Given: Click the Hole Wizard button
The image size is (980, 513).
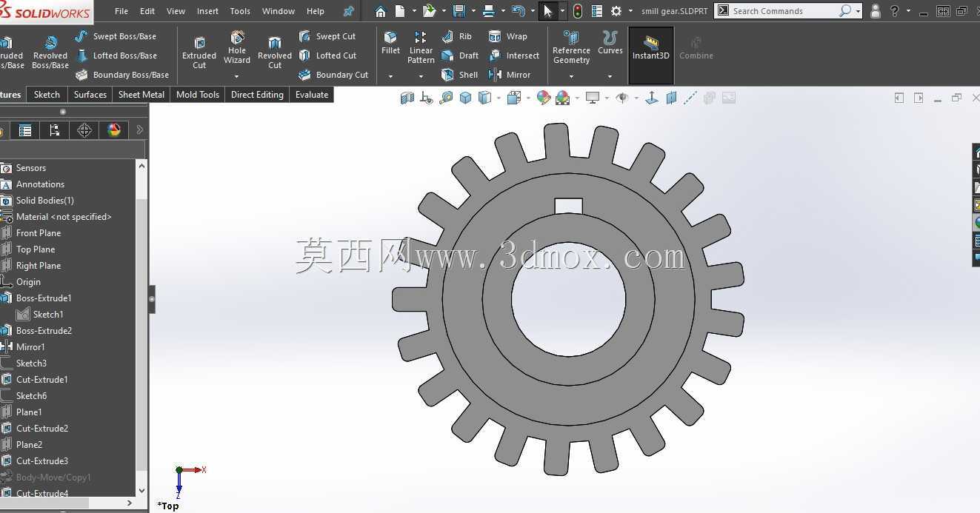Looking at the screenshot, I should coord(237,47).
